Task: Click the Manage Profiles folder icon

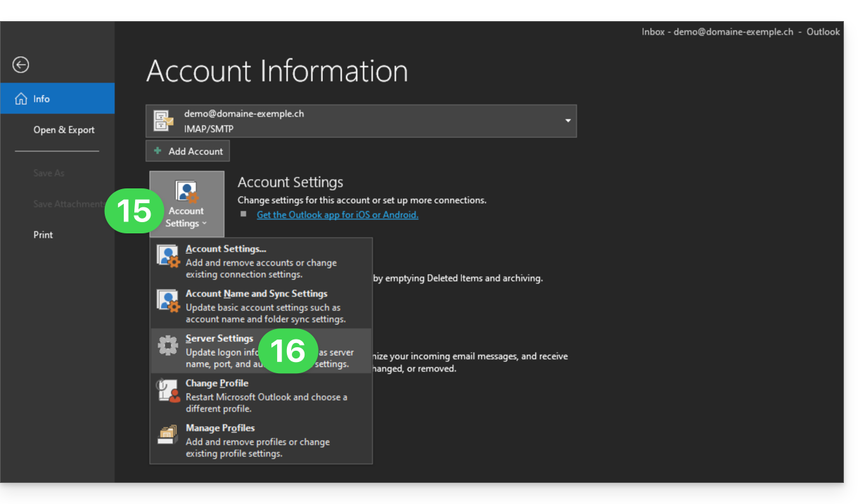Action: point(167,434)
